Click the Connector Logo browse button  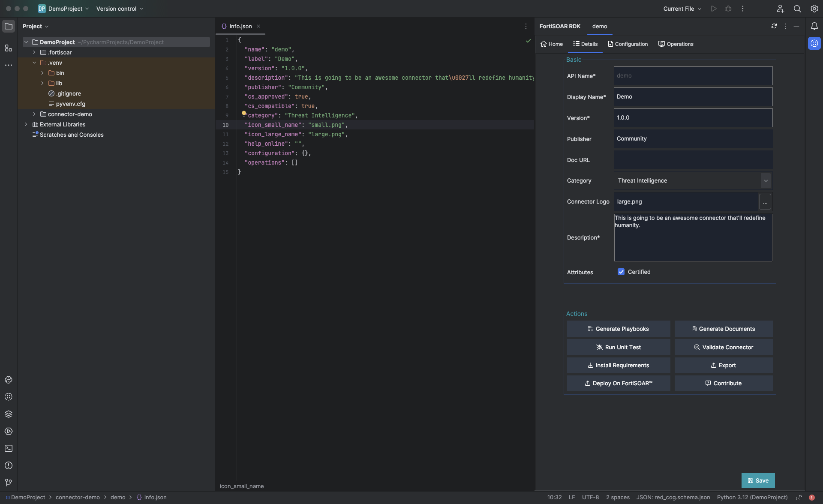click(765, 202)
